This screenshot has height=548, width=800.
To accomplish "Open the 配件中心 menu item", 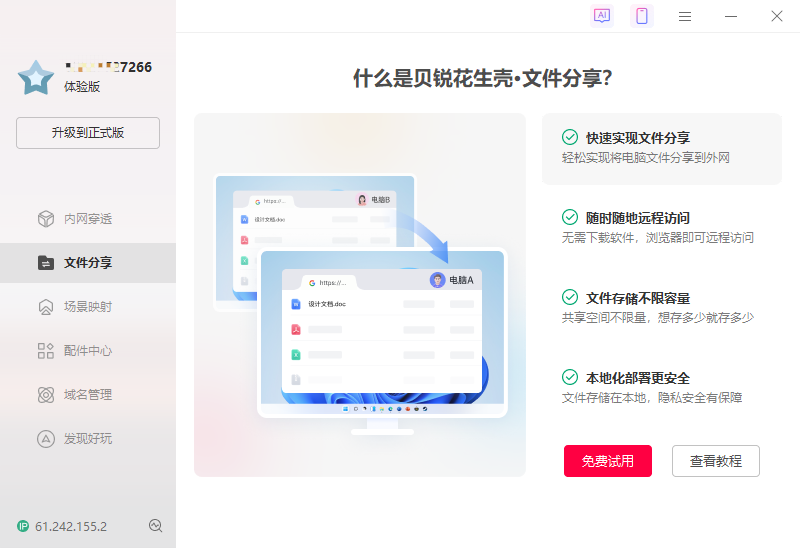I will pos(88,351).
